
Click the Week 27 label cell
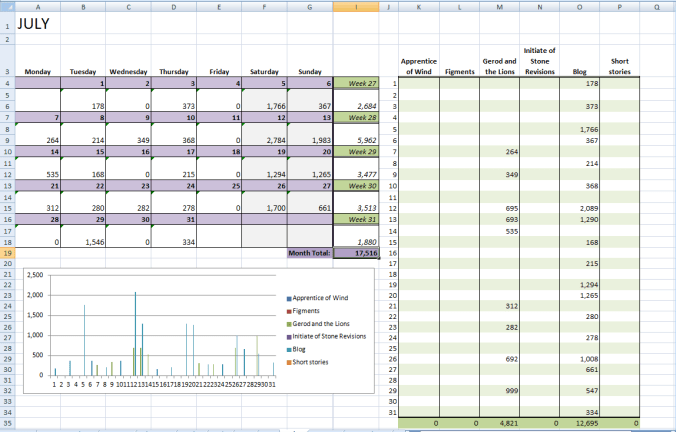[x=356, y=83]
